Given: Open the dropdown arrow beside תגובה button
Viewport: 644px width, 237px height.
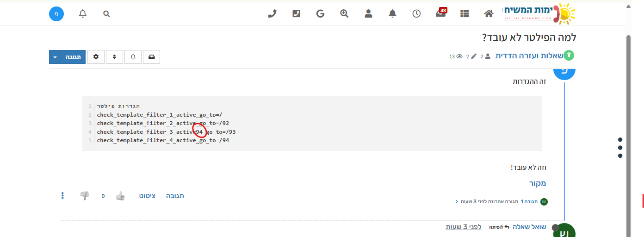Looking at the screenshot, I should pyautogui.click(x=55, y=56).
